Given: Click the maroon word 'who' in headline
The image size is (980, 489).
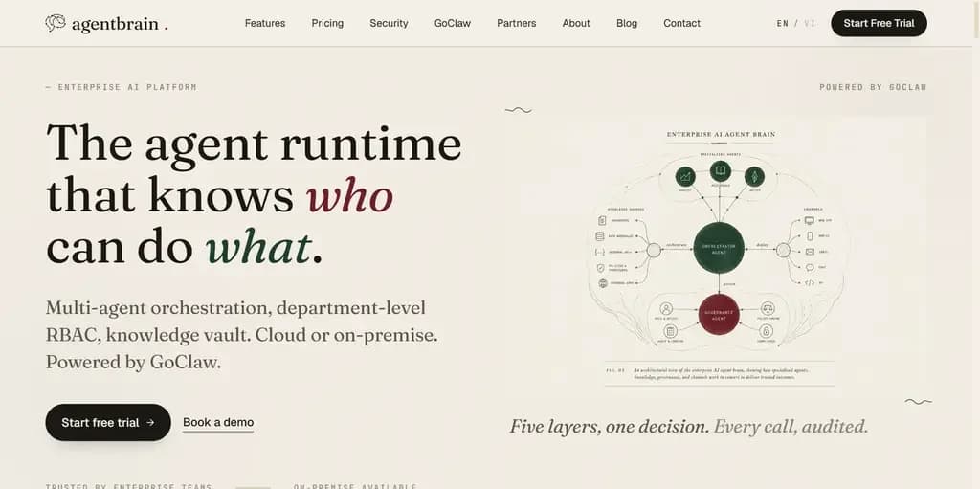Looking at the screenshot, I should (x=349, y=196).
